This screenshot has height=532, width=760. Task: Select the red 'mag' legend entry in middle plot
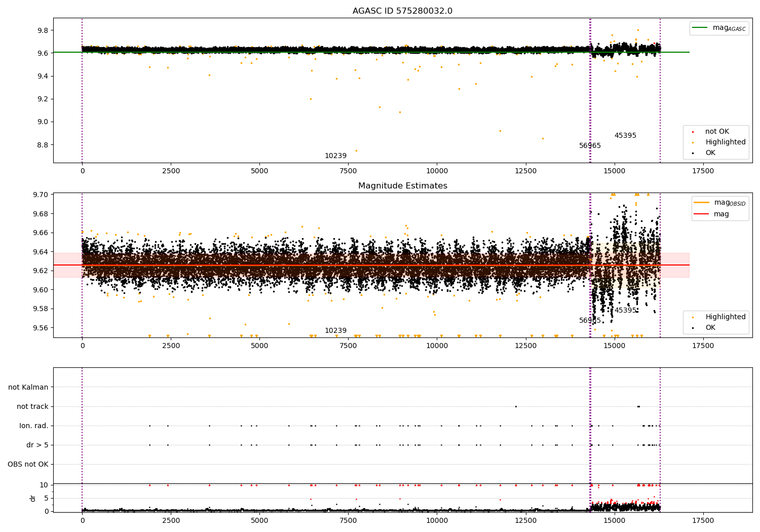pos(721,214)
